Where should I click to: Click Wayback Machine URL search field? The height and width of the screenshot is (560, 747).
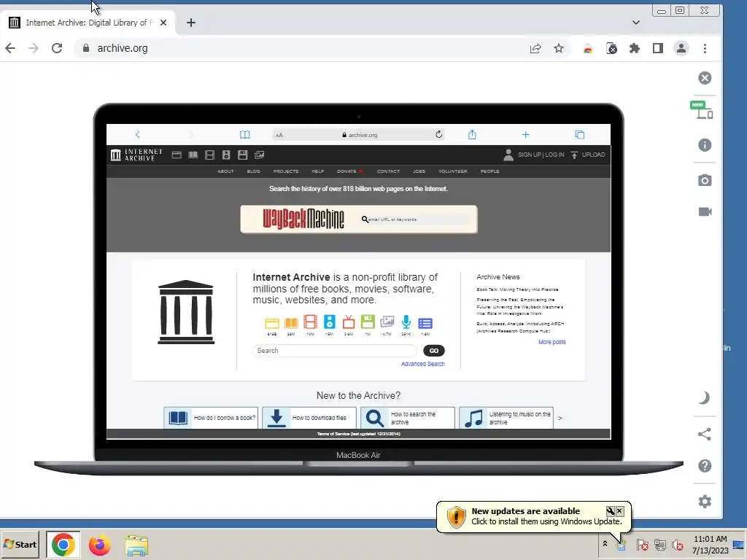point(417,219)
